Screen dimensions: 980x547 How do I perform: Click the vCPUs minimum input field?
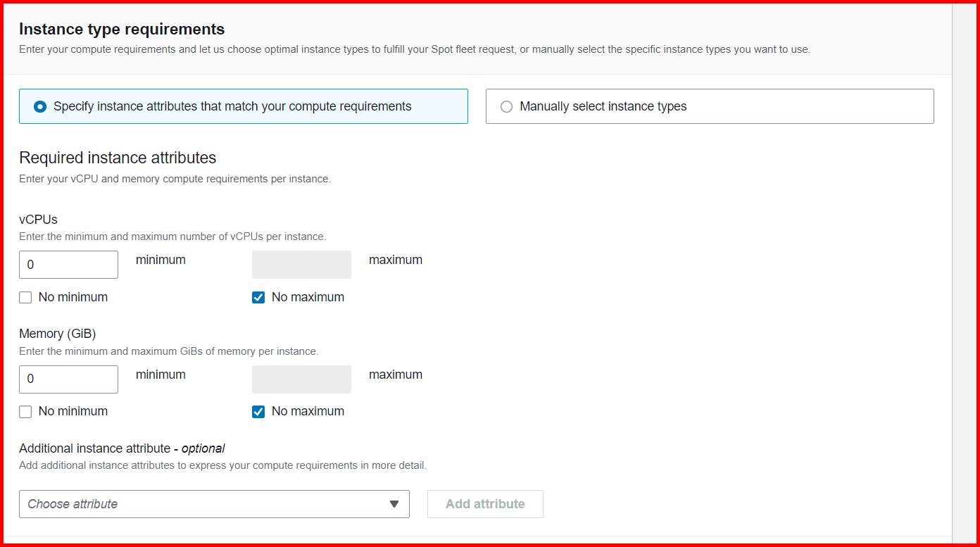(68, 264)
